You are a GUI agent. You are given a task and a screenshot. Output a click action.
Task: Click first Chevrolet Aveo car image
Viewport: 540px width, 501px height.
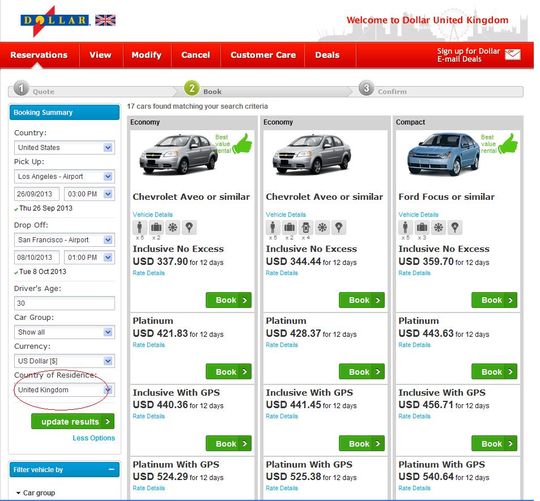pyautogui.click(x=178, y=154)
